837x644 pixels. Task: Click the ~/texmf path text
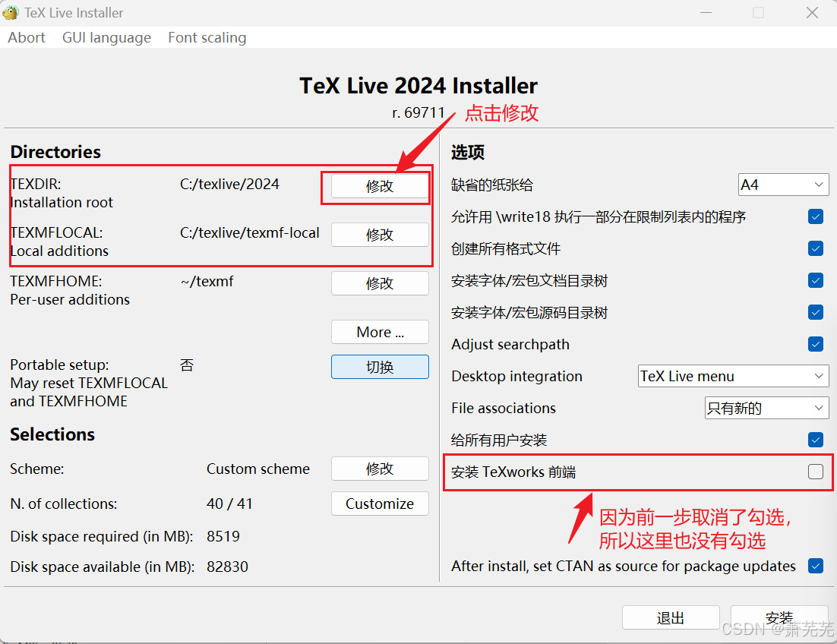207,281
